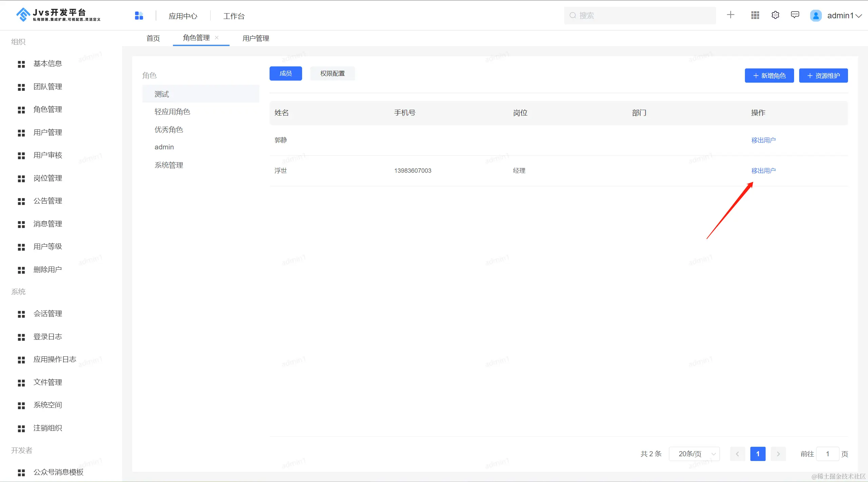Go to the next page arrow
This screenshot has width=868, height=482.
click(778, 454)
